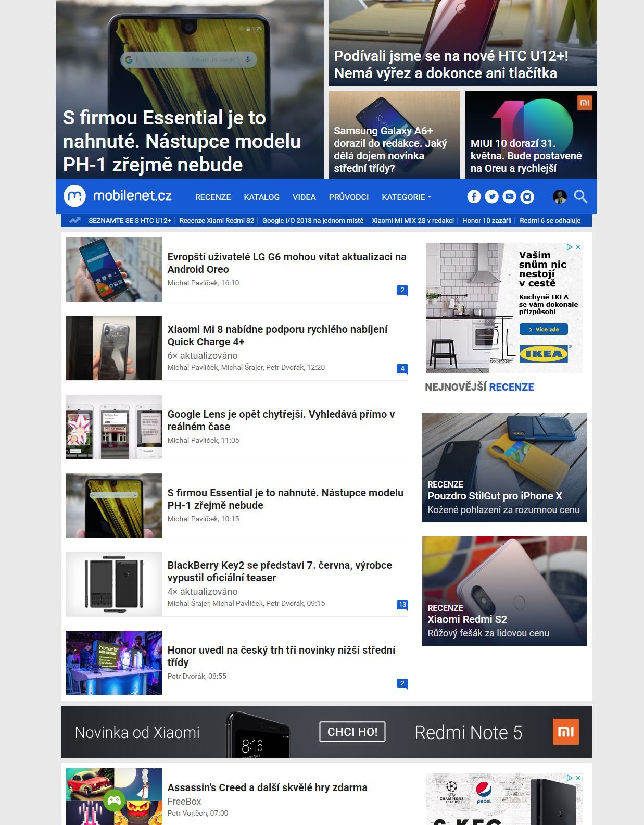Click AdChoices icon on IKEA ad
Image resolution: width=644 pixels, height=825 pixels.
570,247
